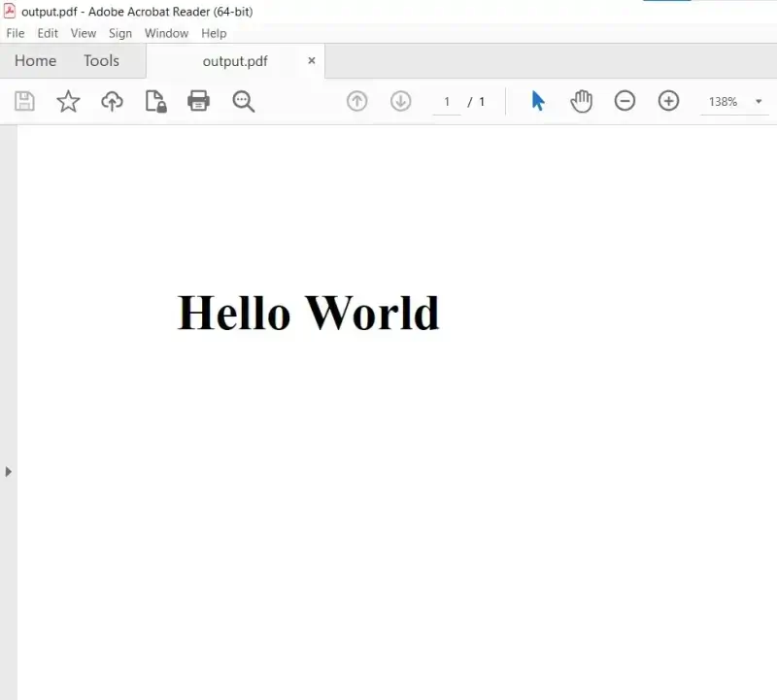777x700 pixels.
Task: Click the Print icon
Action: click(199, 101)
